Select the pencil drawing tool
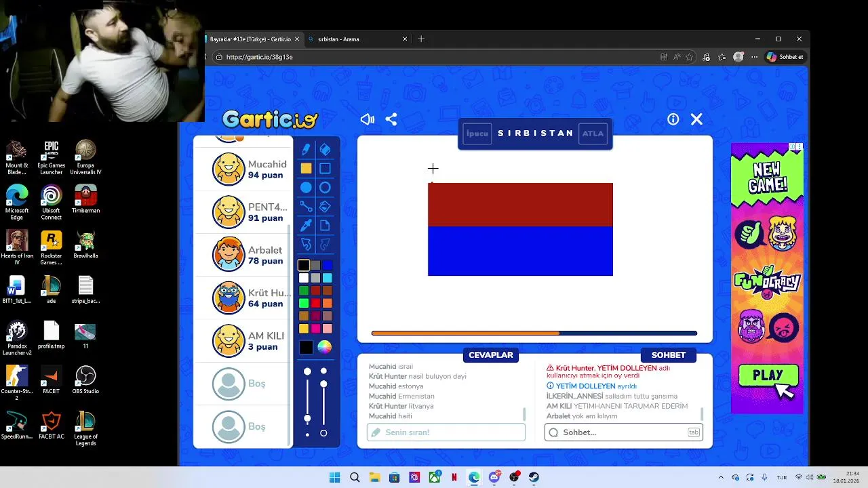 [306, 149]
